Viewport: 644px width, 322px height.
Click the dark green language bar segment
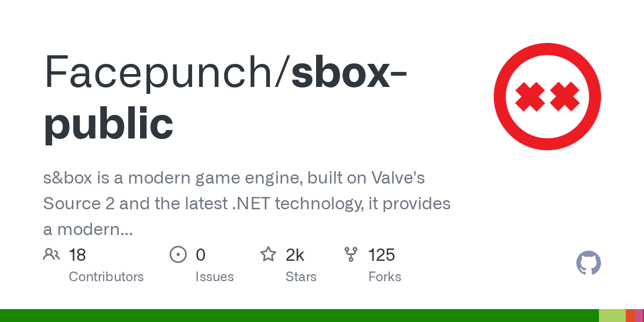tap(299, 316)
